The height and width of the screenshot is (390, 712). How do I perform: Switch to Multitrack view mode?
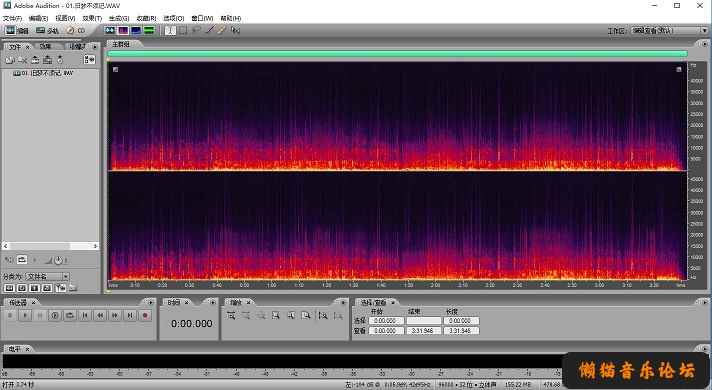coord(48,30)
